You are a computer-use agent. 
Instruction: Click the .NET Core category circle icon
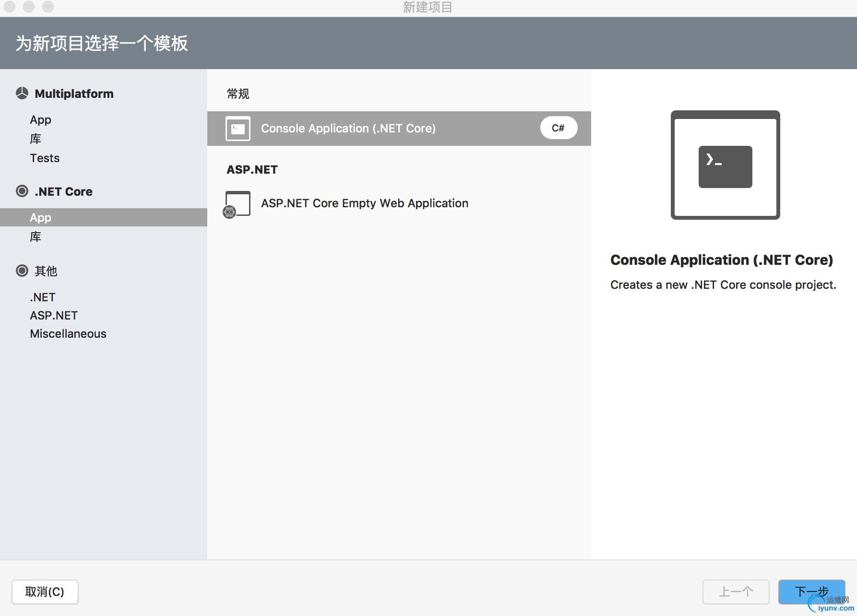(22, 191)
